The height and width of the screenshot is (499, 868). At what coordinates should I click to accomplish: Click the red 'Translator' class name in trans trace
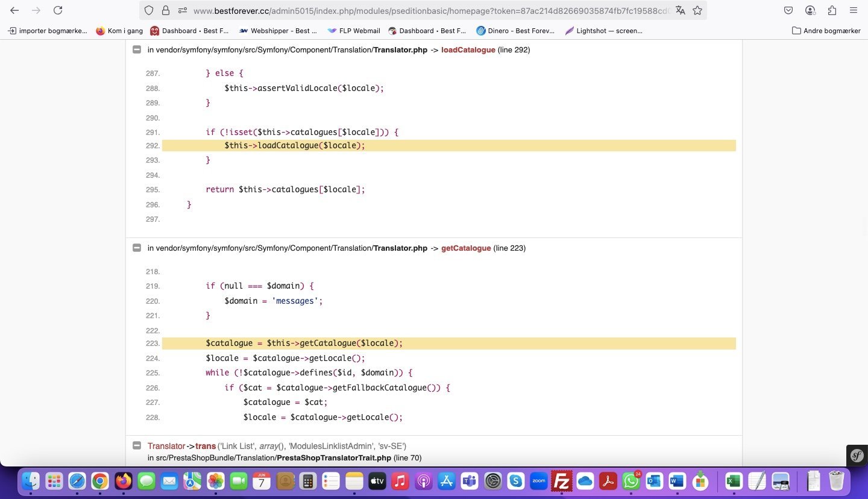click(166, 446)
